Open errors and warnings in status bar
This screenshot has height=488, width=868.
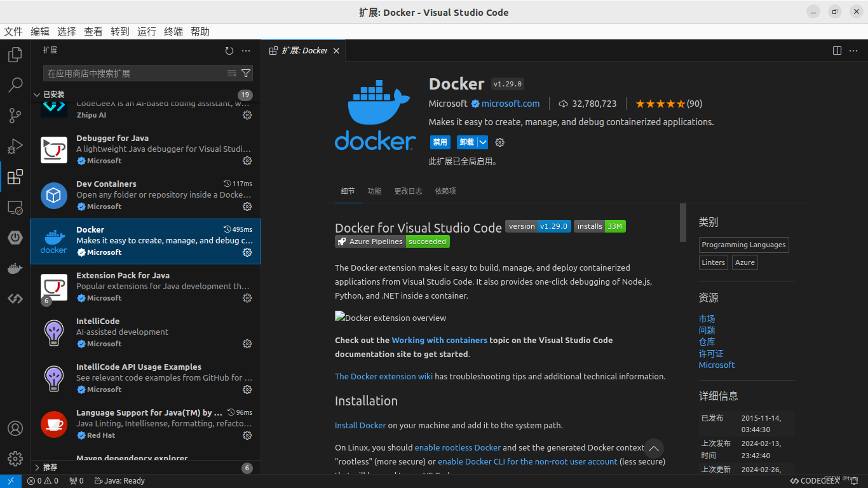tap(43, 481)
